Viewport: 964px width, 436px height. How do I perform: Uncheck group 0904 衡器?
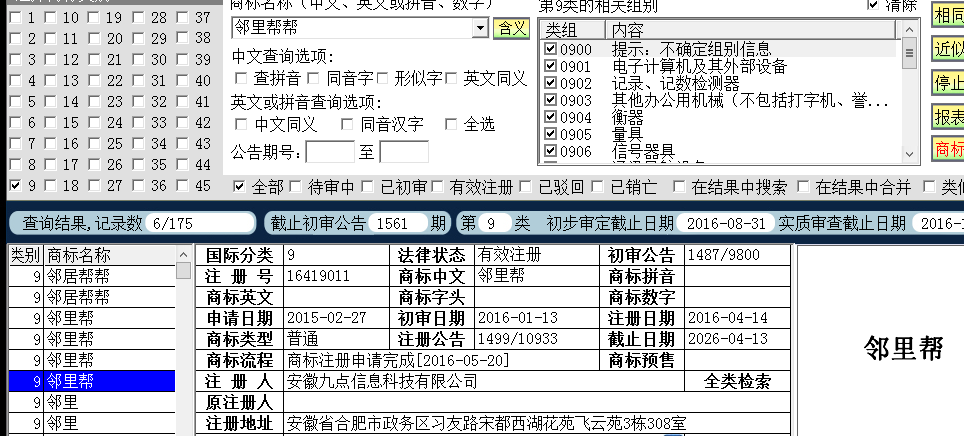[550, 117]
